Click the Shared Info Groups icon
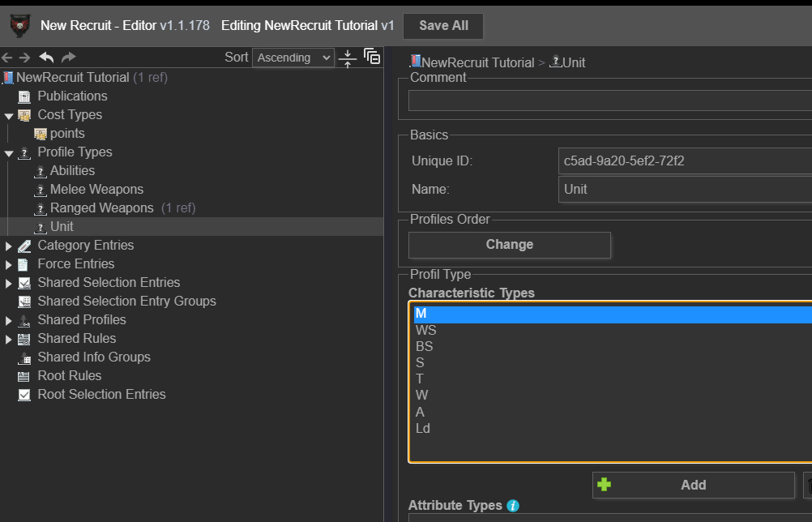Image resolution: width=812 pixels, height=522 pixels. (24, 357)
